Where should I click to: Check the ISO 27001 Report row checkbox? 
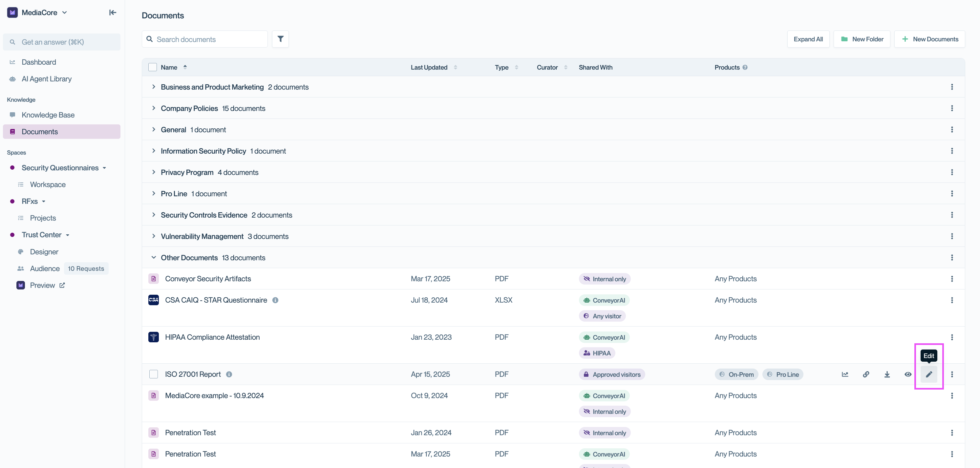point(153,374)
